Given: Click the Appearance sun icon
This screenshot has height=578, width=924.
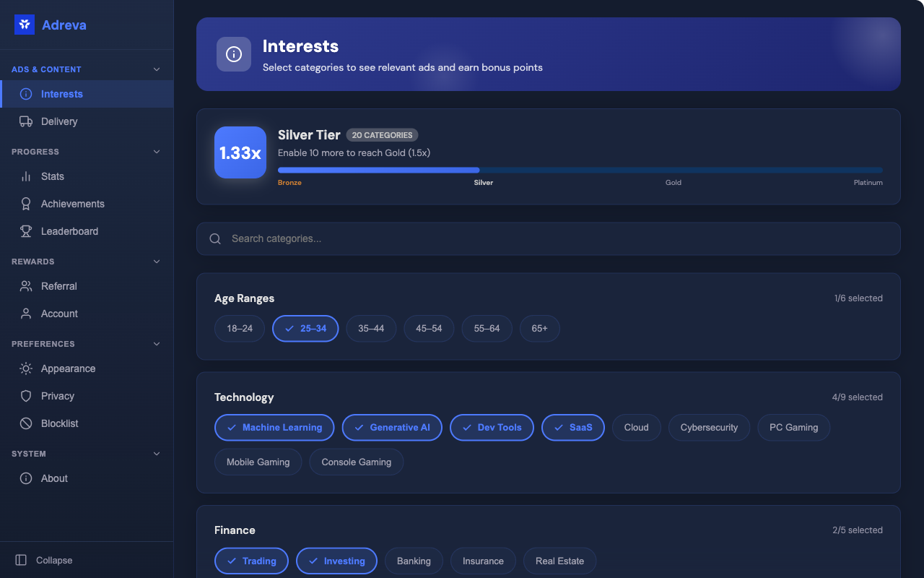Looking at the screenshot, I should click(x=26, y=368).
